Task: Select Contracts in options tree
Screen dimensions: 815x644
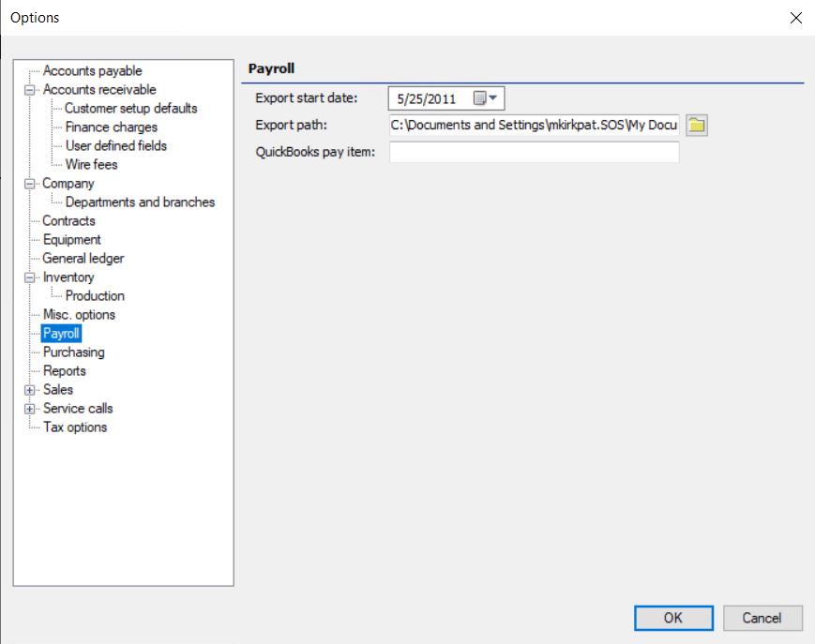Action: tap(68, 220)
